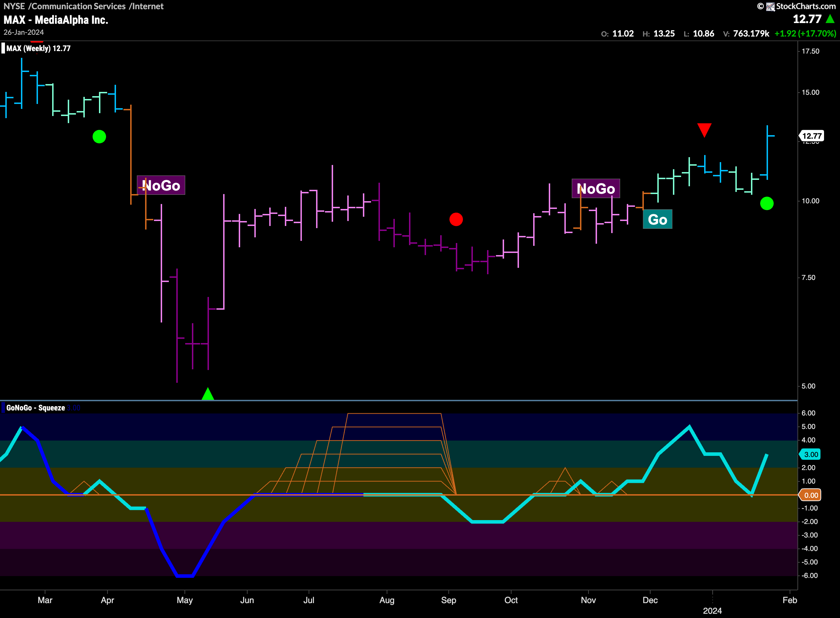Screen dimensions: 840x618
Task: Click the 7.50 price axis label
Action: point(808,277)
